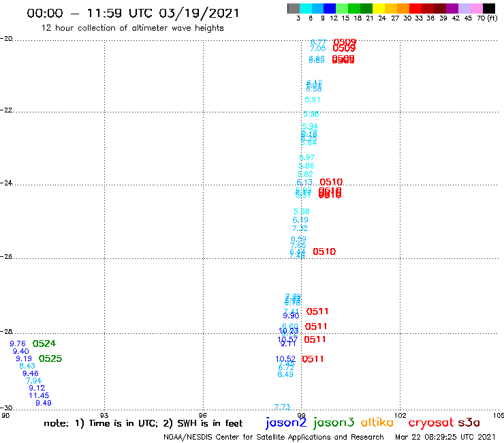Click the wave height value 5.94
The image size is (504, 443).
coord(310,127)
